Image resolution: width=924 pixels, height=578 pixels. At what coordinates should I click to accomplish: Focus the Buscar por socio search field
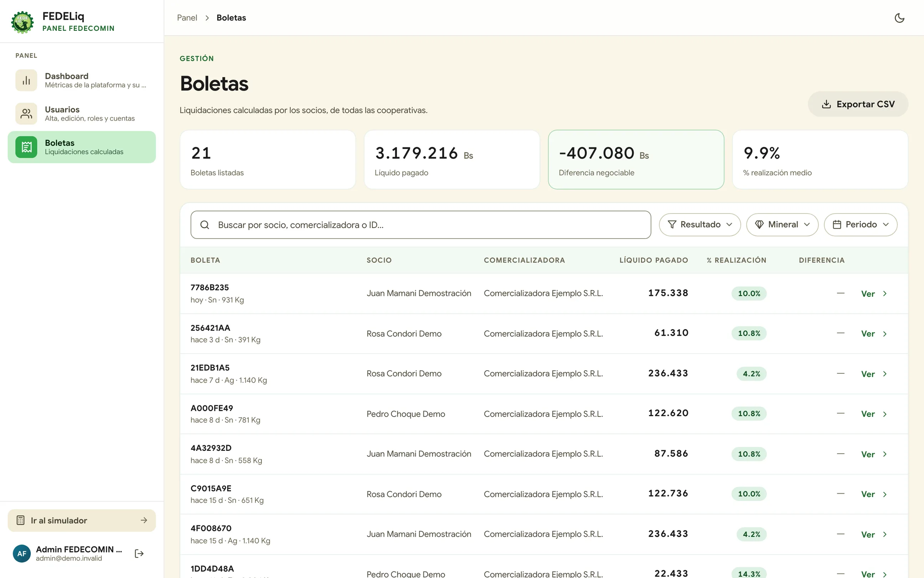coord(421,225)
